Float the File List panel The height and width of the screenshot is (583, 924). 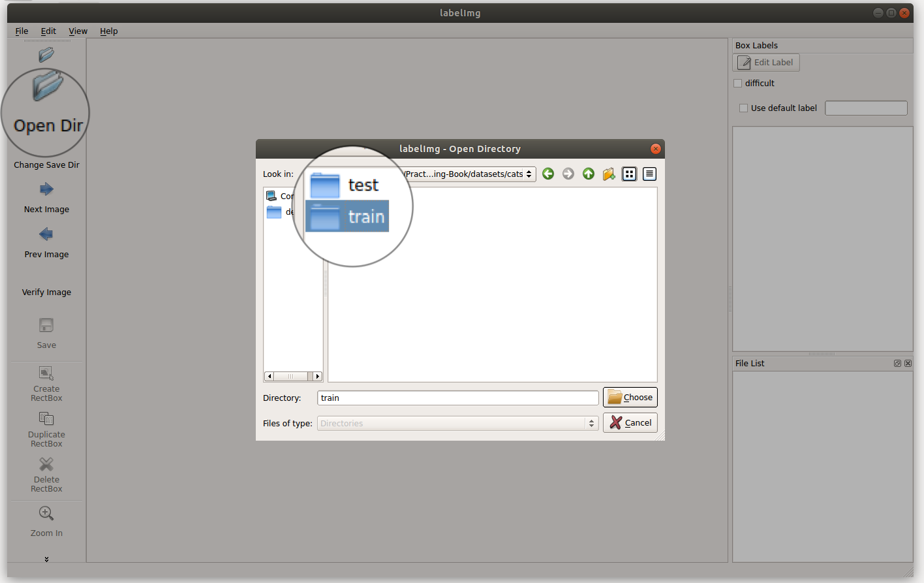point(897,364)
